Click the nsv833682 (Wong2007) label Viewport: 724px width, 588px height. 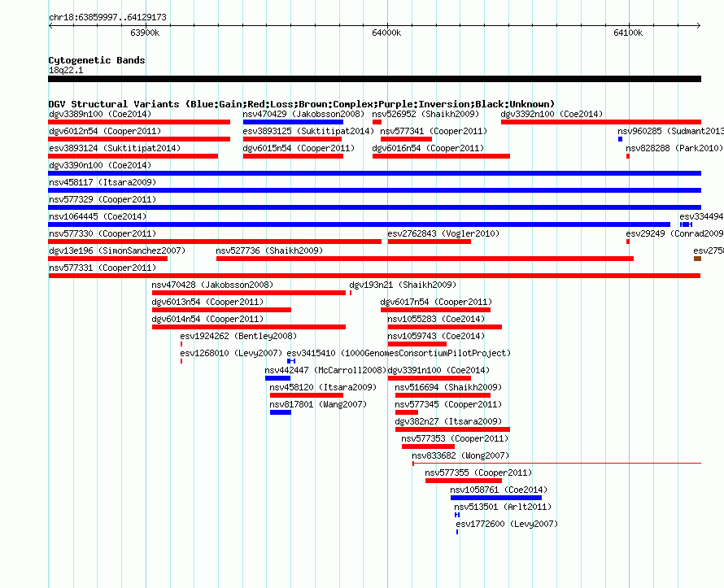pos(460,455)
